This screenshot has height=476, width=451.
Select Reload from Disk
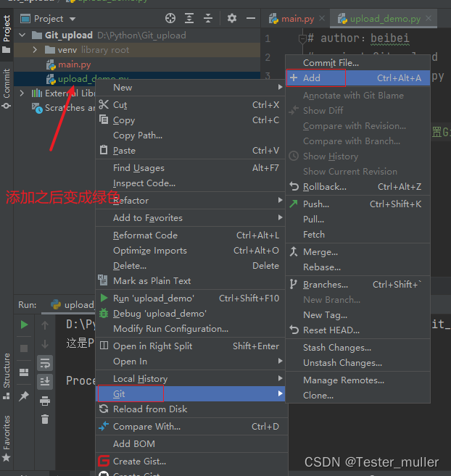(x=190, y=409)
